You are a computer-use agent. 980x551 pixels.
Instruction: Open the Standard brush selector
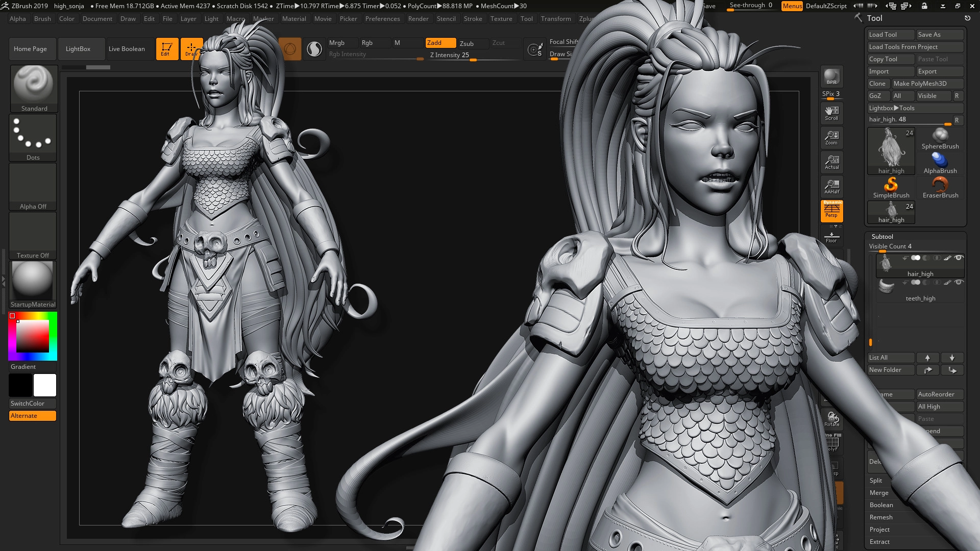(34, 88)
